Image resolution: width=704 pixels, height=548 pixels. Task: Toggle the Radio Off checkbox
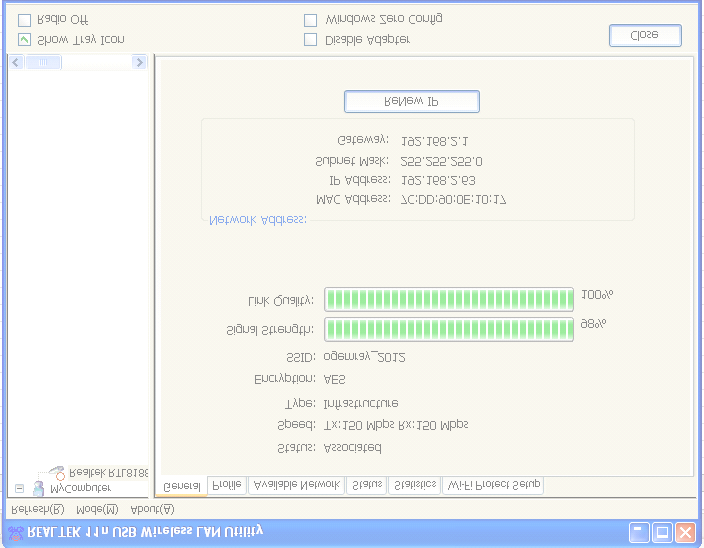coord(24,20)
